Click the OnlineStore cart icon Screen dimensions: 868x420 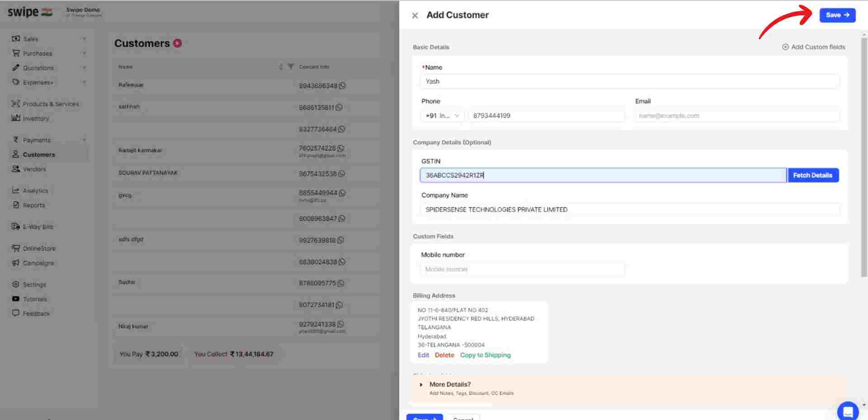click(16, 248)
